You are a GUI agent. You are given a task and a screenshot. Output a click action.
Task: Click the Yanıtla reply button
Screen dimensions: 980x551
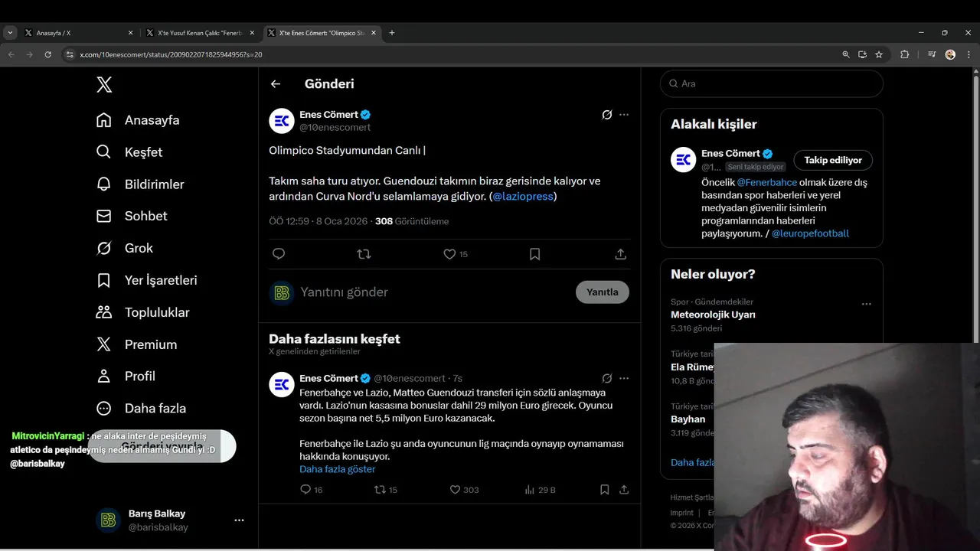[x=603, y=292]
